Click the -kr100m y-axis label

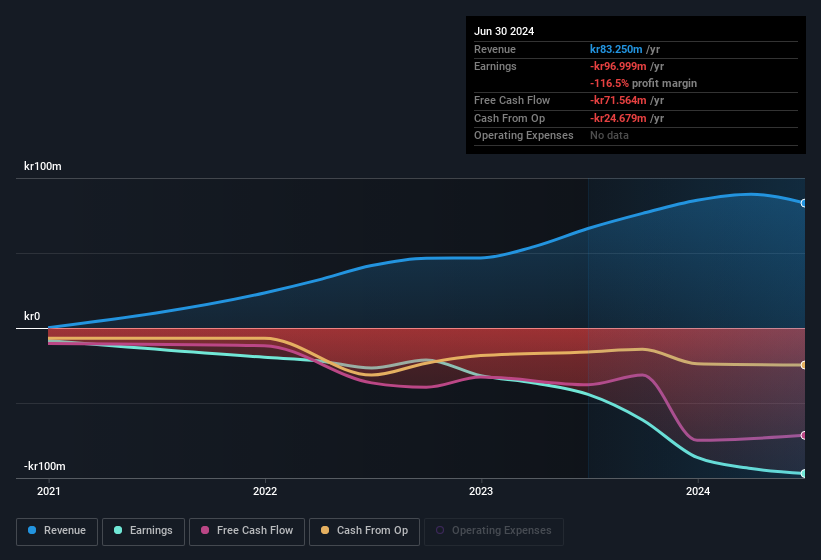coord(45,466)
